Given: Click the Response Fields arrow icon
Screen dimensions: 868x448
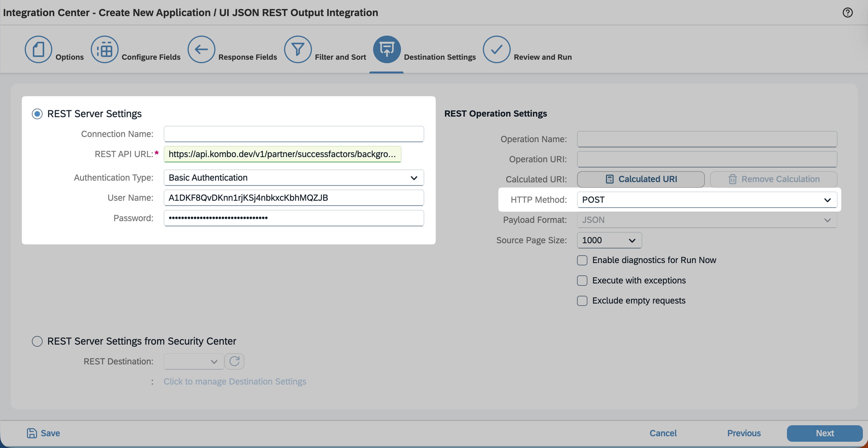Looking at the screenshot, I should point(201,49).
